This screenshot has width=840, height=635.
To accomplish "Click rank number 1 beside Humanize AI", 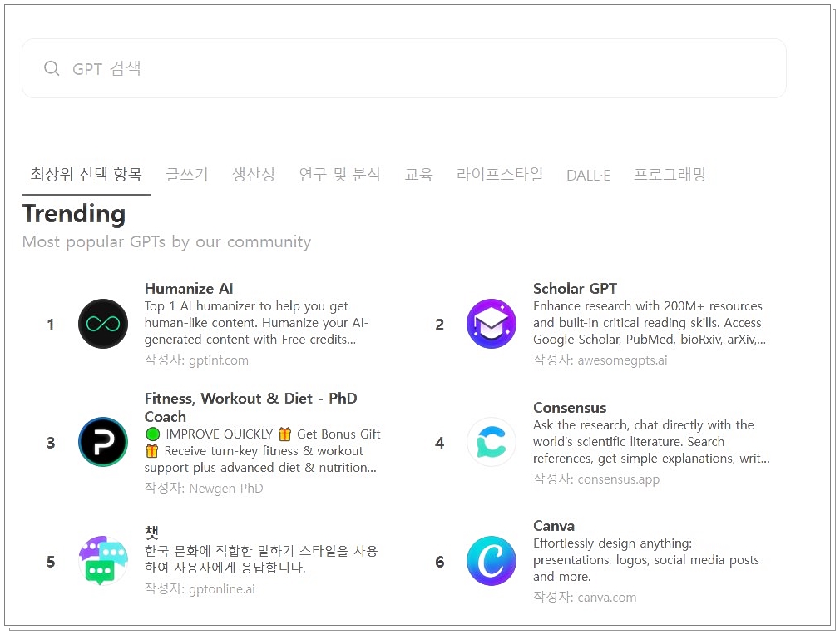I will (x=51, y=325).
